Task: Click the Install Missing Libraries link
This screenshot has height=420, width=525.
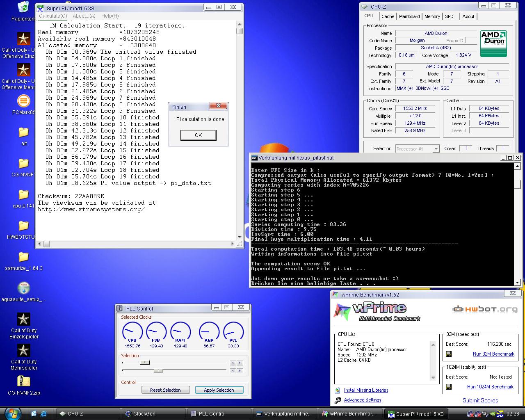Action: pyautogui.click(x=366, y=390)
